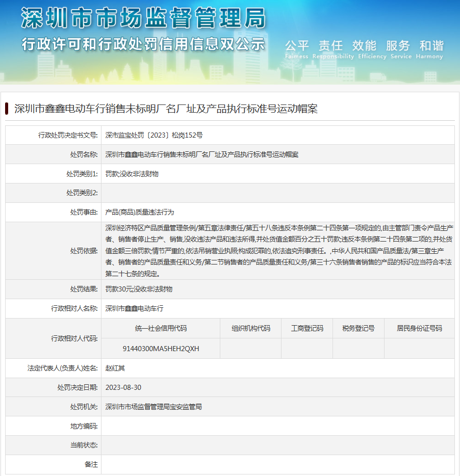Select the 处罚类别1 label
Screen dimensions: 460x476
point(82,174)
